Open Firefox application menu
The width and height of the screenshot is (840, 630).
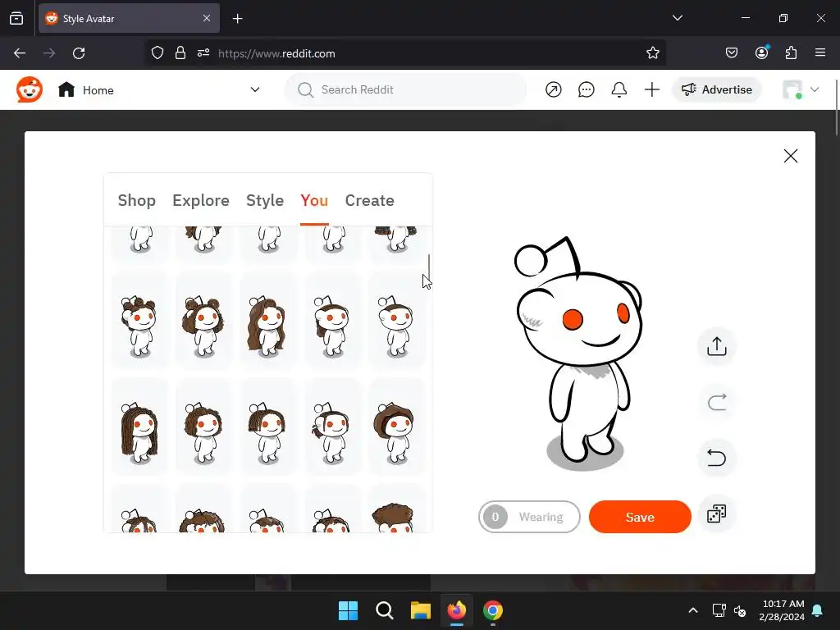click(819, 53)
